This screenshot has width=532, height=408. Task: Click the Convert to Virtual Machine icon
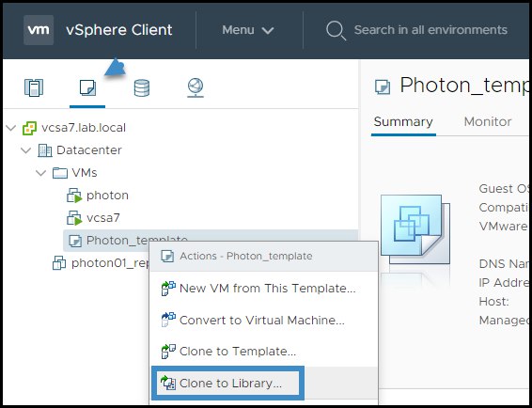click(168, 320)
